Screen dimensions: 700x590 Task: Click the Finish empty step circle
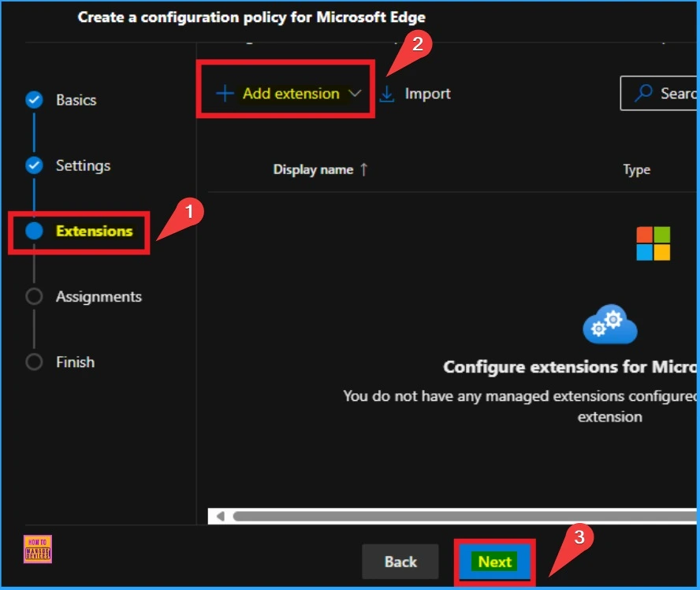coord(34,362)
